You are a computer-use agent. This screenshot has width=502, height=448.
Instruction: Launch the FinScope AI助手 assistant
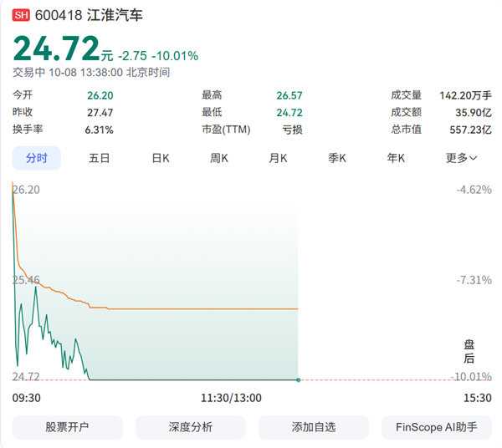coord(437,427)
